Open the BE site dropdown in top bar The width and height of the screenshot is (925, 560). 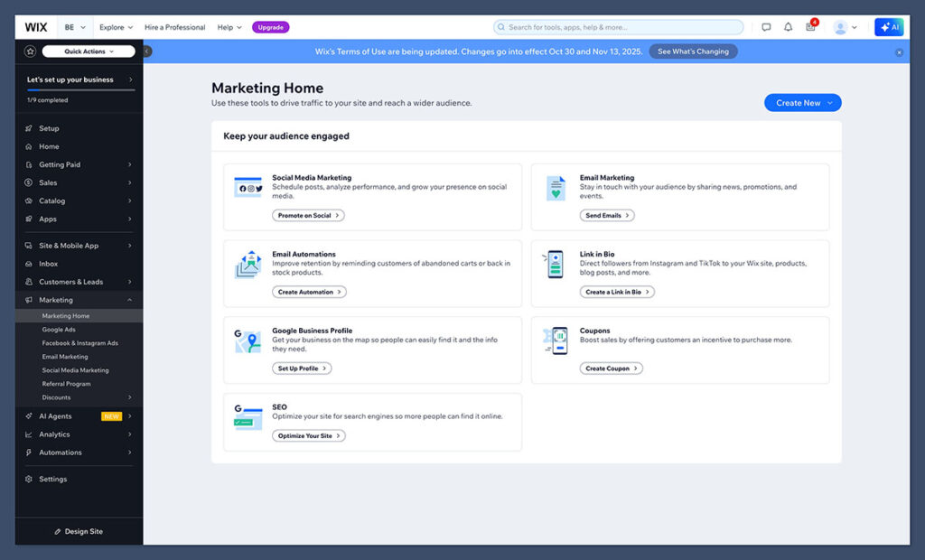(x=75, y=26)
